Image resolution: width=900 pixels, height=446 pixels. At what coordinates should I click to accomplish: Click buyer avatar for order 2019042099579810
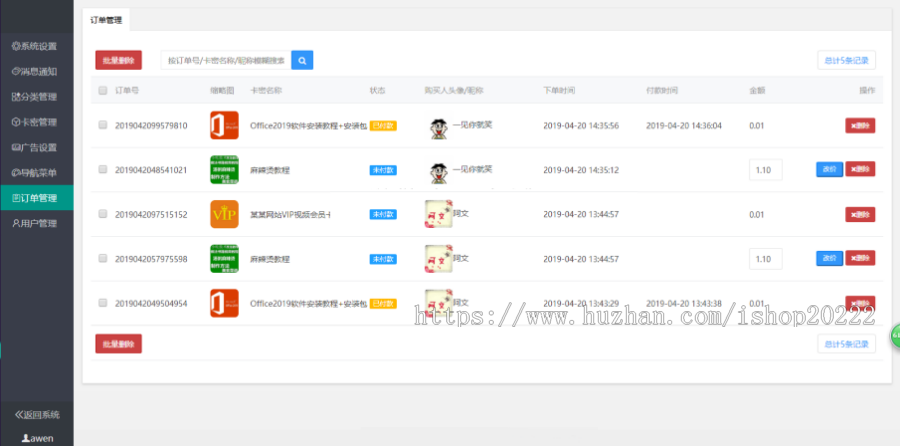439,127
